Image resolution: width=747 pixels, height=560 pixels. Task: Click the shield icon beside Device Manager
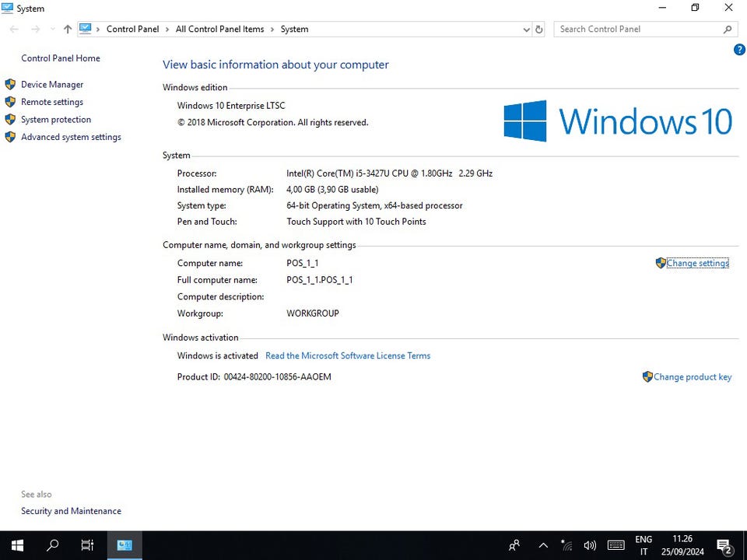[x=10, y=84]
